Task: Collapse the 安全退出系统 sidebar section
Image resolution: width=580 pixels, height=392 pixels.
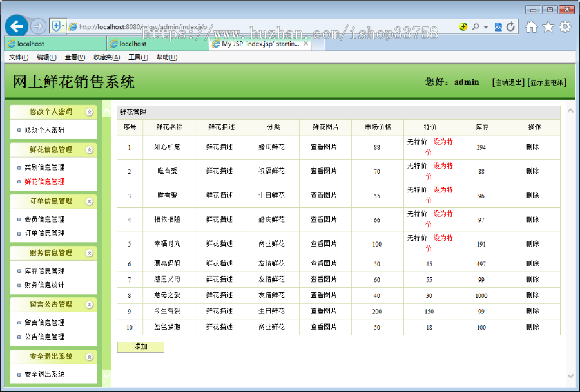Action: point(89,357)
